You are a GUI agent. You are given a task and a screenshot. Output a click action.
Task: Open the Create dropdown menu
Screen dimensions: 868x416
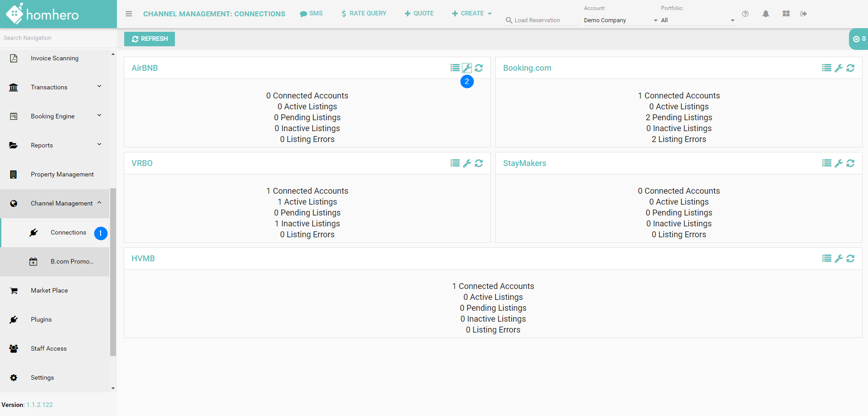(472, 14)
